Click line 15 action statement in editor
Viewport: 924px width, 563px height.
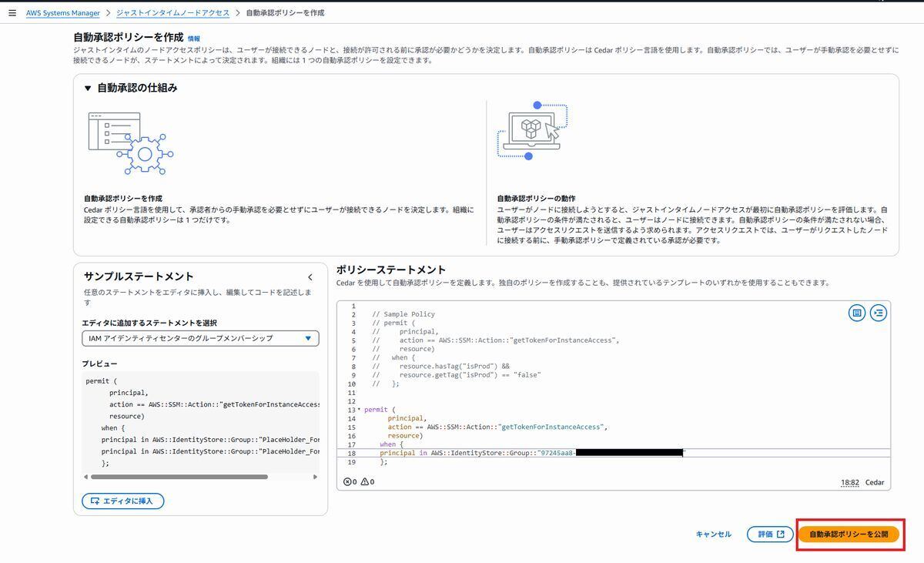click(x=497, y=427)
